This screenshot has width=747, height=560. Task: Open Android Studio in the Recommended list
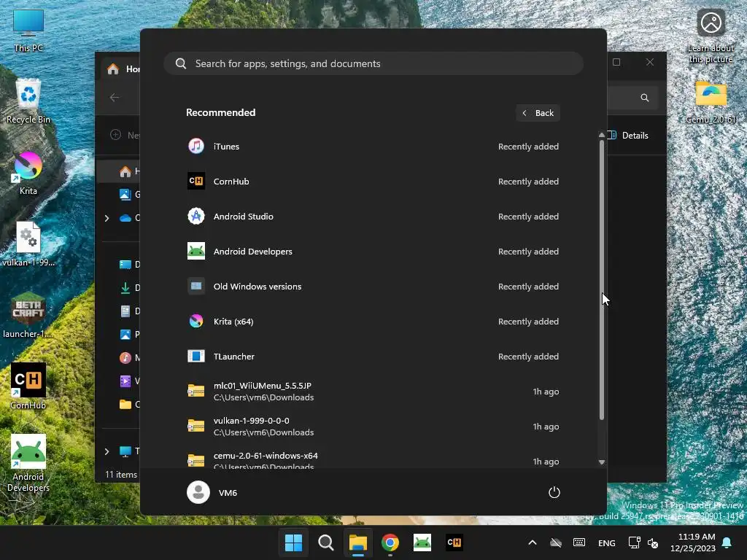373,216
